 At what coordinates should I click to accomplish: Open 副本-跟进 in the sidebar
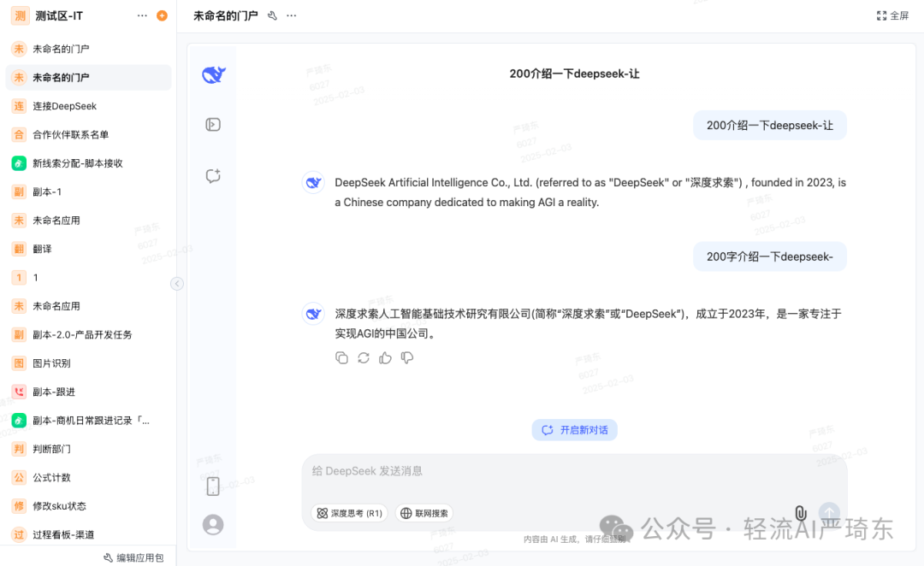pyautogui.click(x=88, y=392)
